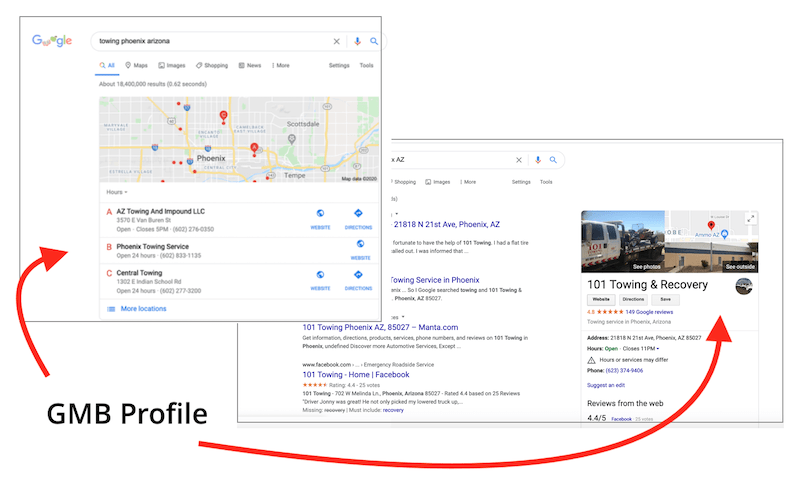The width and height of the screenshot is (800, 478).
Task: Open the Maps tab in the first window
Action: (136, 65)
